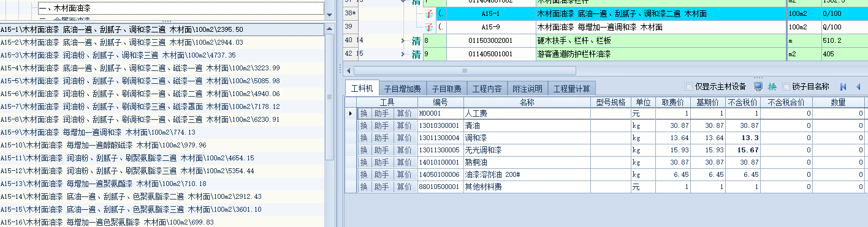The height and width of the screenshot is (227, 868).
Task: Click the 算价 button on the 清油 row
Action: tap(403, 125)
